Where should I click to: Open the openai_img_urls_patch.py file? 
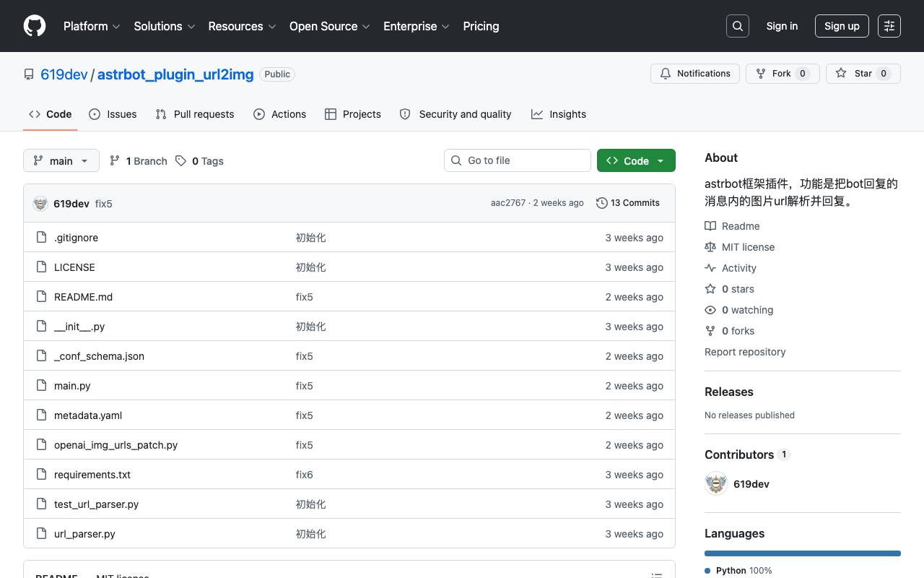tap(115, 445)
